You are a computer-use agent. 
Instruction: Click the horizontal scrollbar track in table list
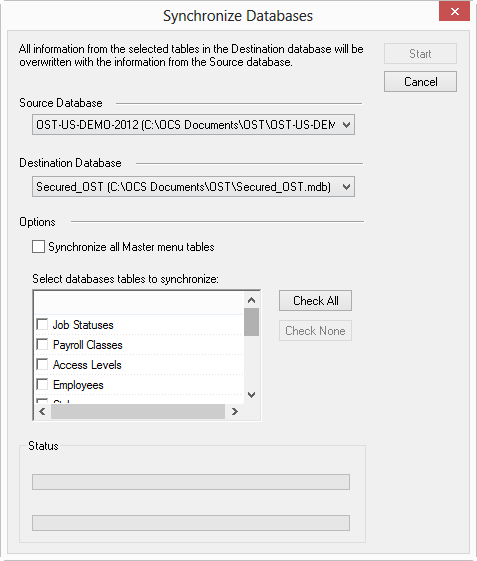coord(138,411)
